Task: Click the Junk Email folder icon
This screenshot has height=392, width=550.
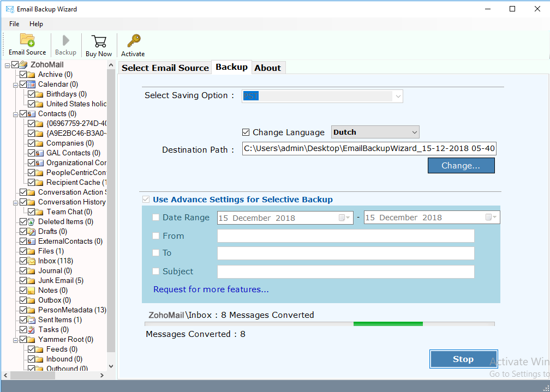Action: pos(31,280)
